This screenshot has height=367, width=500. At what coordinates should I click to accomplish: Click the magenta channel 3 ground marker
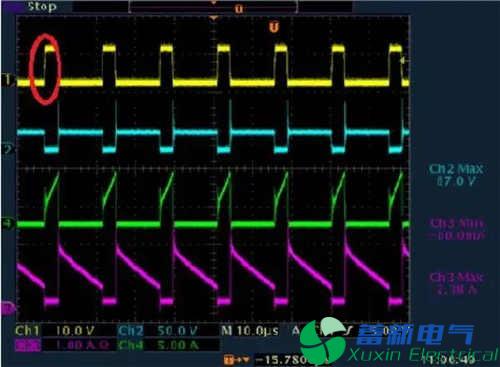pos(8,308)
